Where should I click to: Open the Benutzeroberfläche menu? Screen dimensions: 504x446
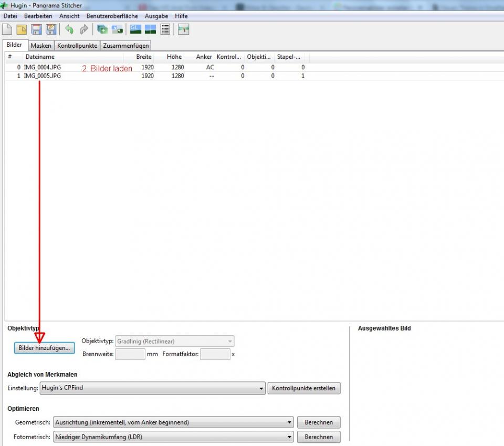pos(112,16)
